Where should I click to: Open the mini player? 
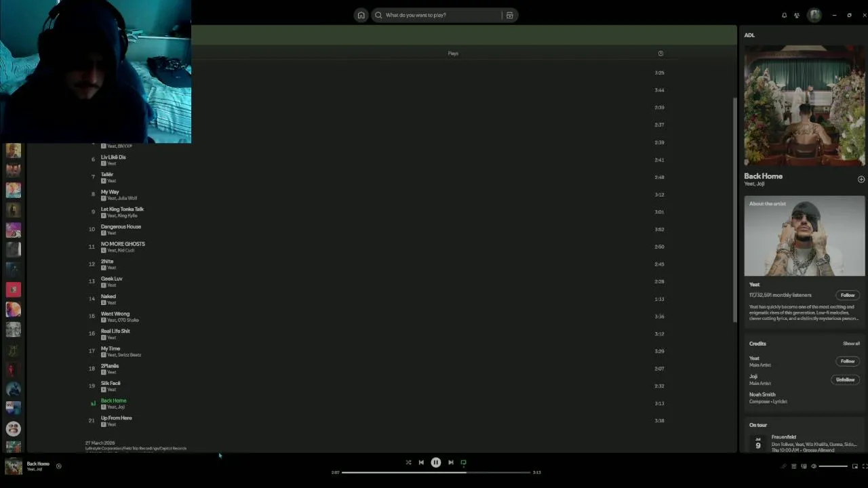(x=855, y=466)
